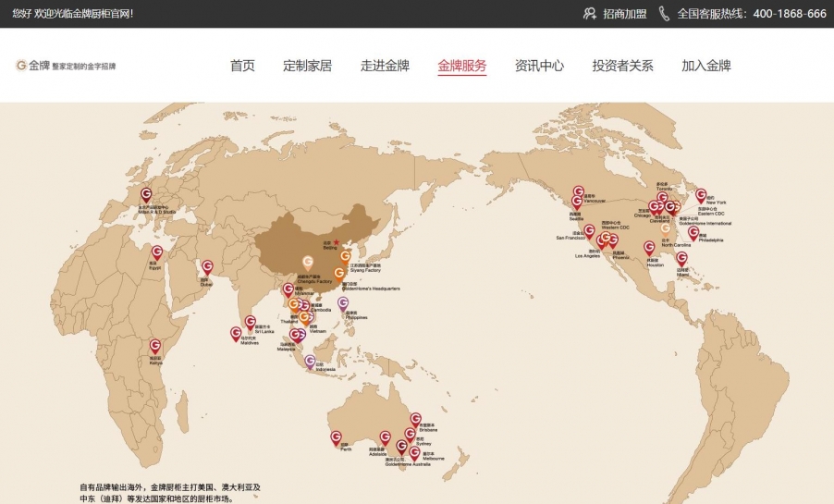This screenshot has width=834, height=504.
Task: Click the New York map pin
Action: click(x=701, y=195)
